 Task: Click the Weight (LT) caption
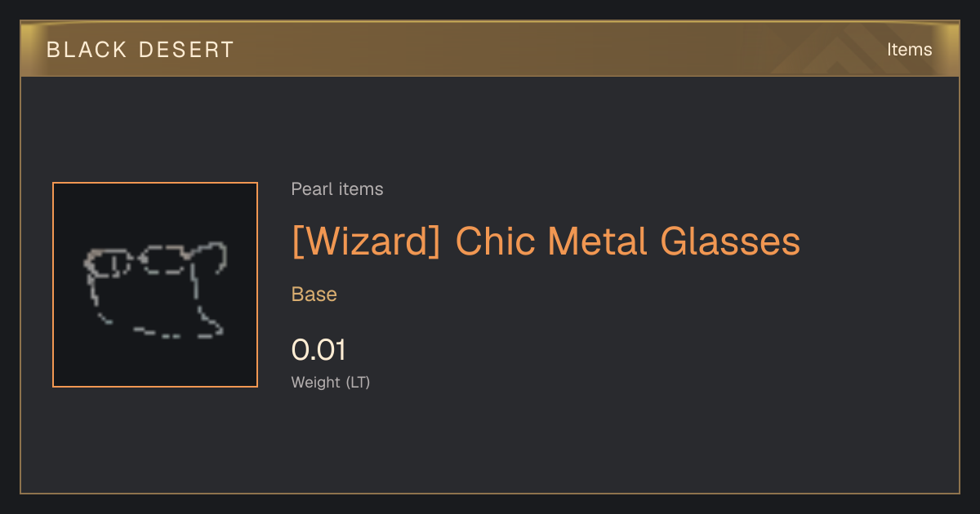point(331,382)
